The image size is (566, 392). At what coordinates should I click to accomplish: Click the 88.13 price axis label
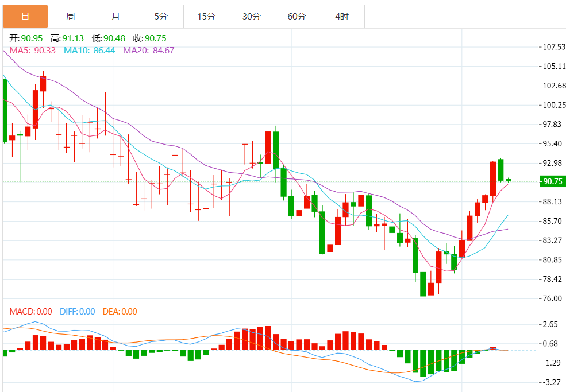pos(552,201)
